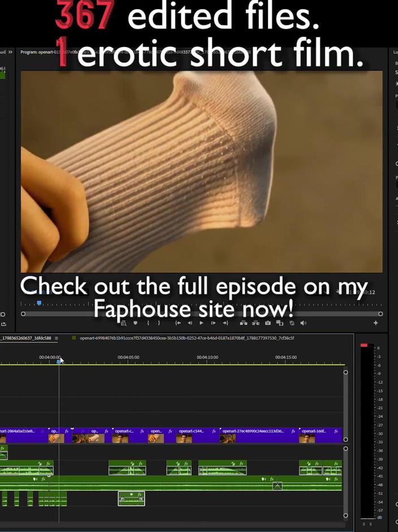Click bottom handle of audio tracks vertical scrollbar
The width and height of the screenshot is (398, 532).
(x=345, y=516)
